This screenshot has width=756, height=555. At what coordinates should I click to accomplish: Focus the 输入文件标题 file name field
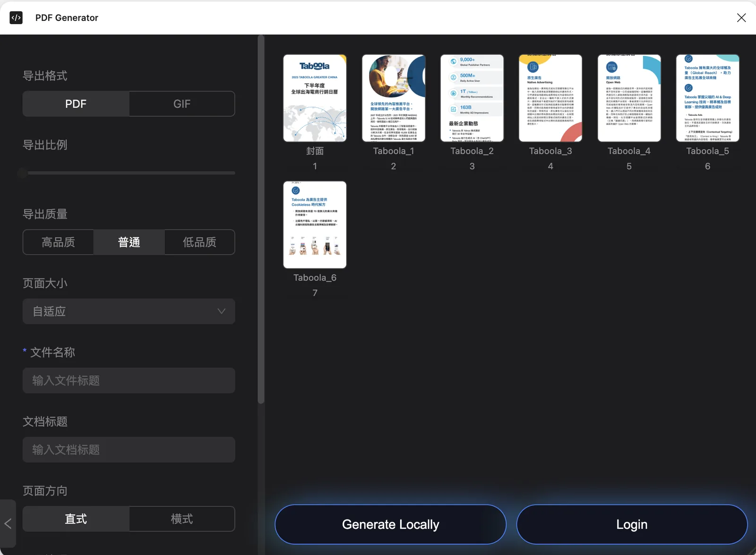point(129,381)
